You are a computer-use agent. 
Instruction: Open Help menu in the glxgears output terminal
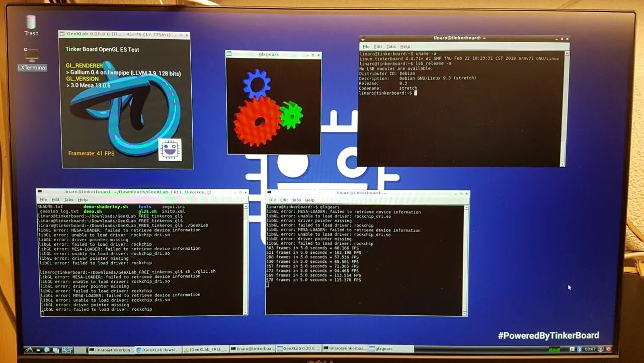pyautogui.click(x=309, y=200)
